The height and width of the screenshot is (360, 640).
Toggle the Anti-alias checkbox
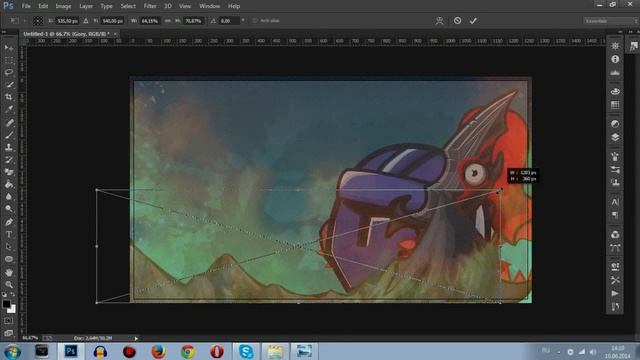pos(255,20)
